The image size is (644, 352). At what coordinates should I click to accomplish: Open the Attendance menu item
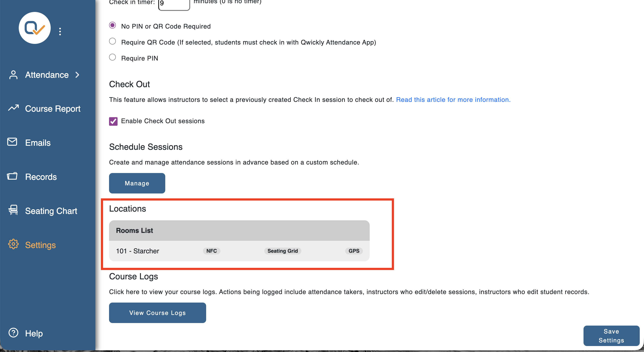pyautogui.click(x=47, y=75)
